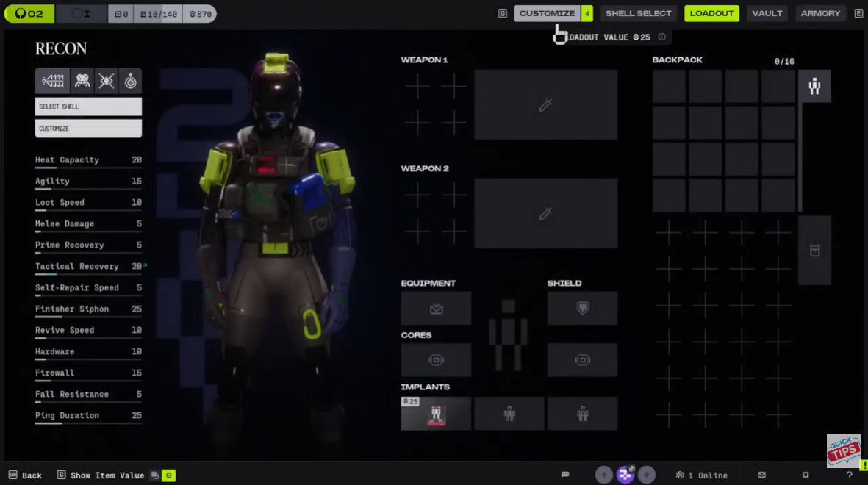Viewport: 868px width, 485px height.
Task: Click the first empty backpack slot
Action: 669,87
